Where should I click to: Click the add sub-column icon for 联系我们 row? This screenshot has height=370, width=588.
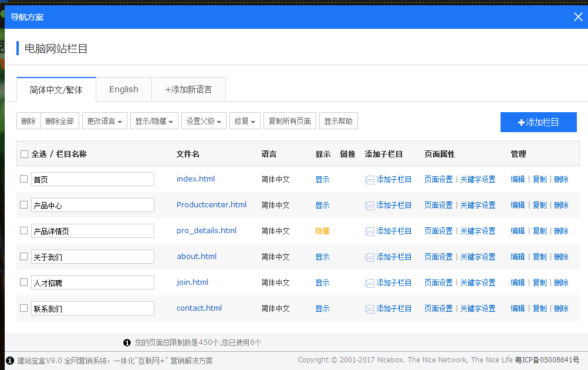pos(369,309)
